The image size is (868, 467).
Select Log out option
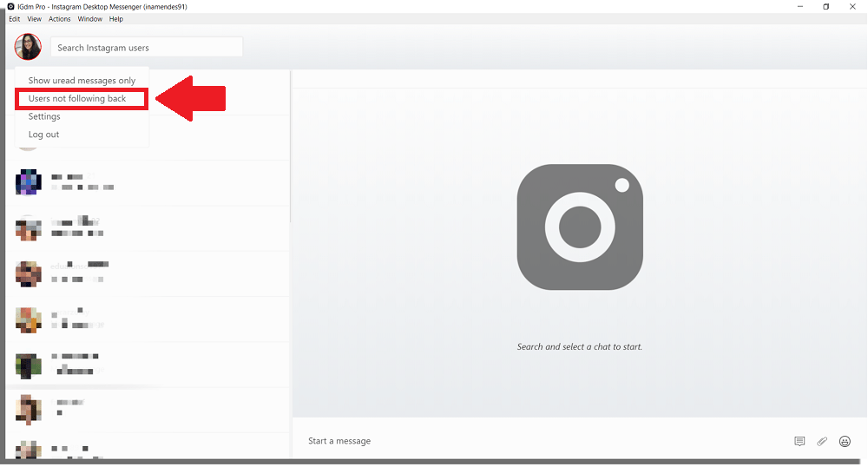43,135
